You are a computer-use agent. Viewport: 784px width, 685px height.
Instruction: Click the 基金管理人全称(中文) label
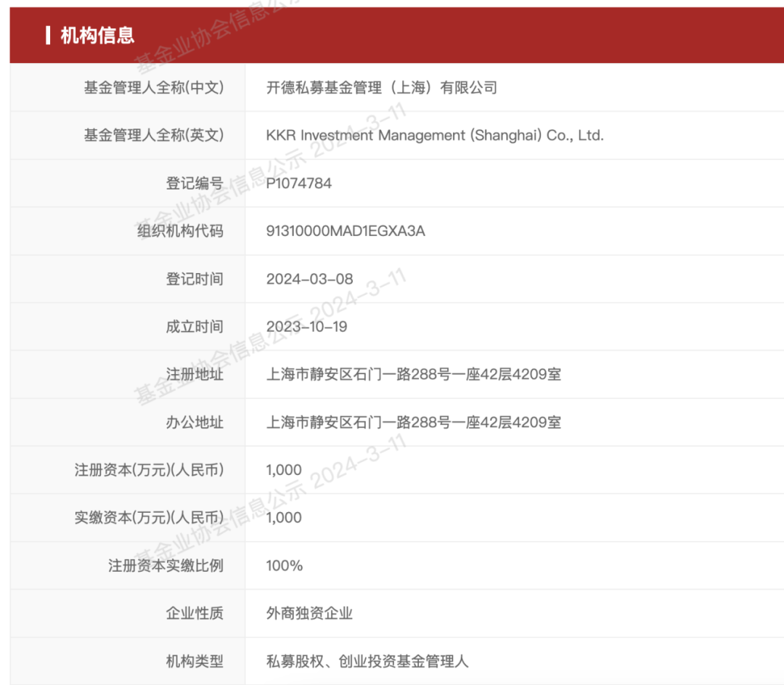[153, 88]
